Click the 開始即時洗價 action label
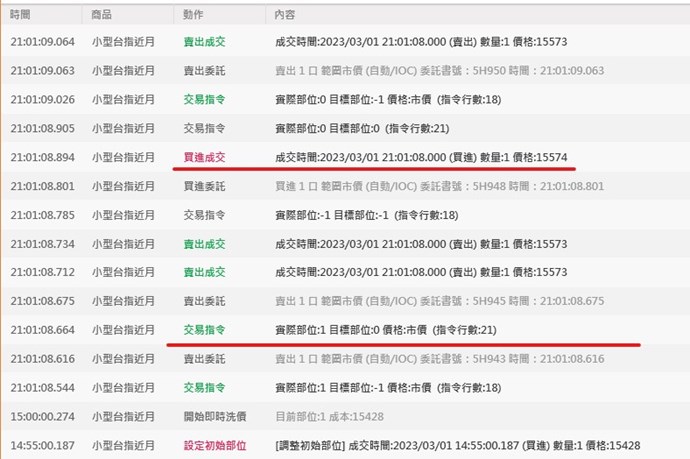 pyautogui.click(x=215, y=416)
